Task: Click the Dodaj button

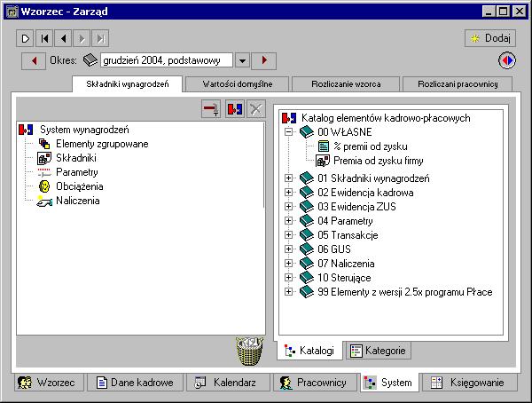Action: [x=490, y=38]
